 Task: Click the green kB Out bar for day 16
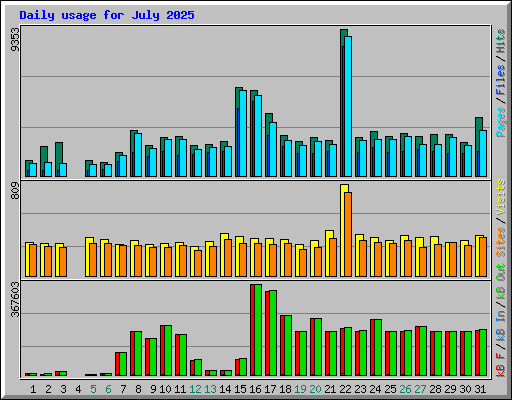click(258, 330)
